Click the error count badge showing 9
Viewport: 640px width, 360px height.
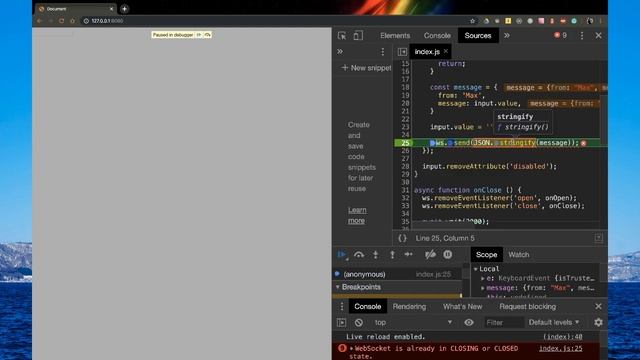560,36
